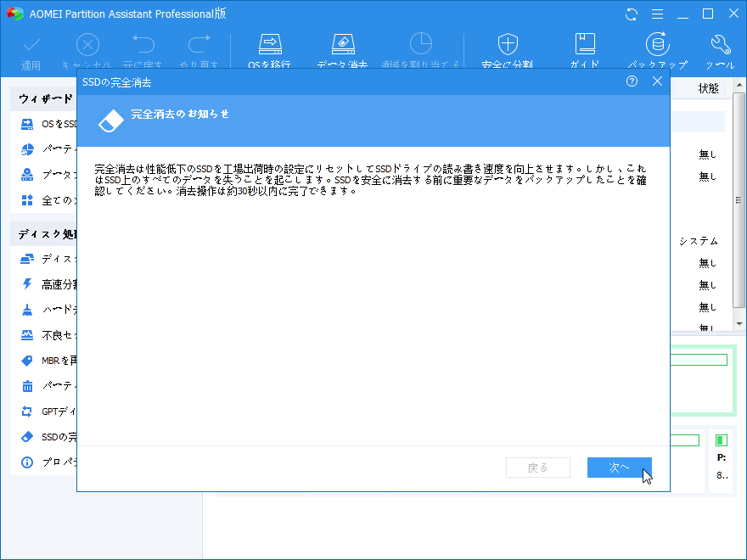Open the データ消去 wipe tool
This screenshot has height=560, width=747.
(x=343, y=52)
